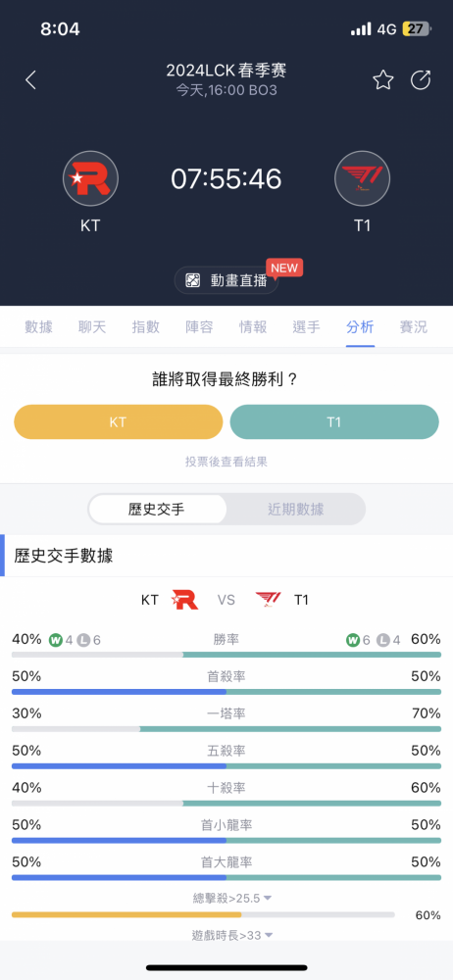
Task: Open the share icon in header
Action: (421, 80)
